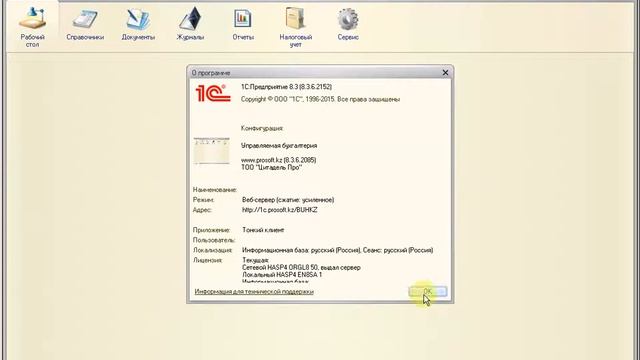Open Информация для технической поддержки link
The height and width of the screenshot is (360, 640).
254,291
